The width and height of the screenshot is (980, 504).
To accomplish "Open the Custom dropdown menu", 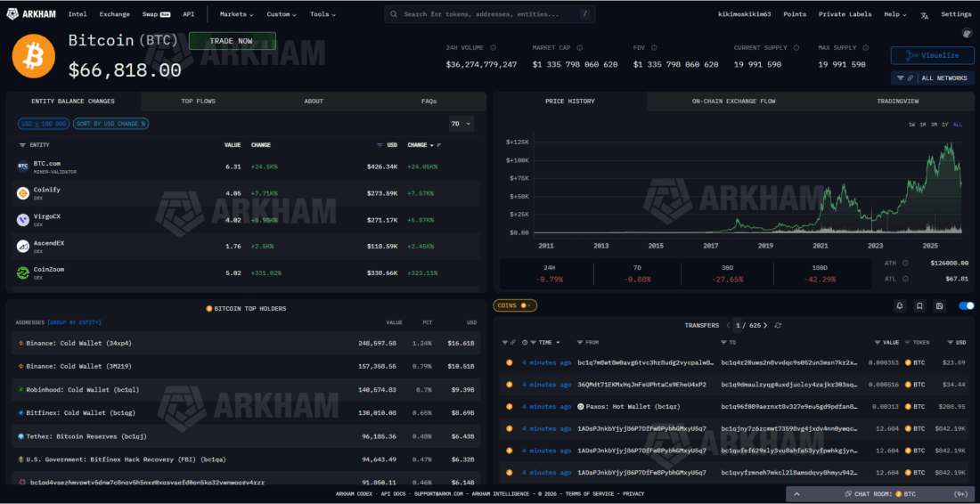I will point(282,14).
